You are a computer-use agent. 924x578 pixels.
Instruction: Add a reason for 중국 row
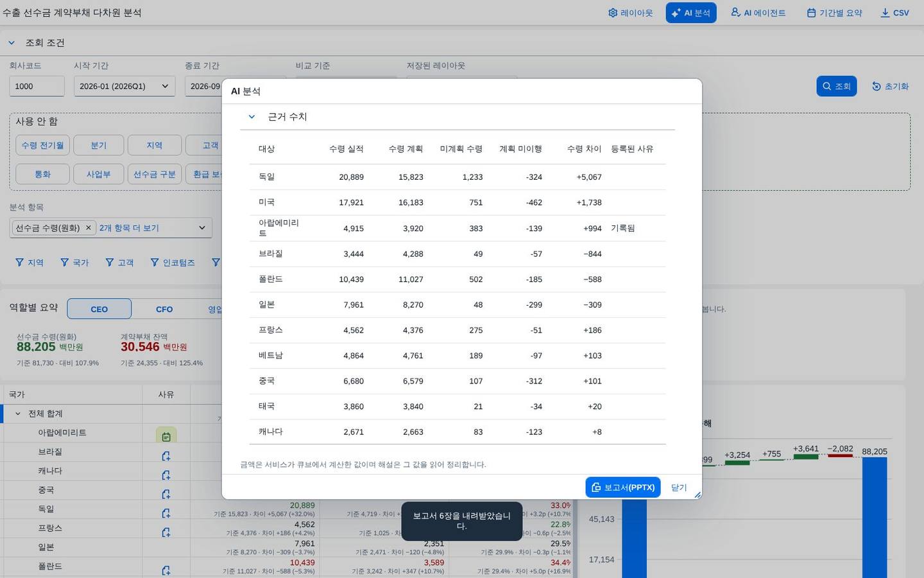point(166,494)
